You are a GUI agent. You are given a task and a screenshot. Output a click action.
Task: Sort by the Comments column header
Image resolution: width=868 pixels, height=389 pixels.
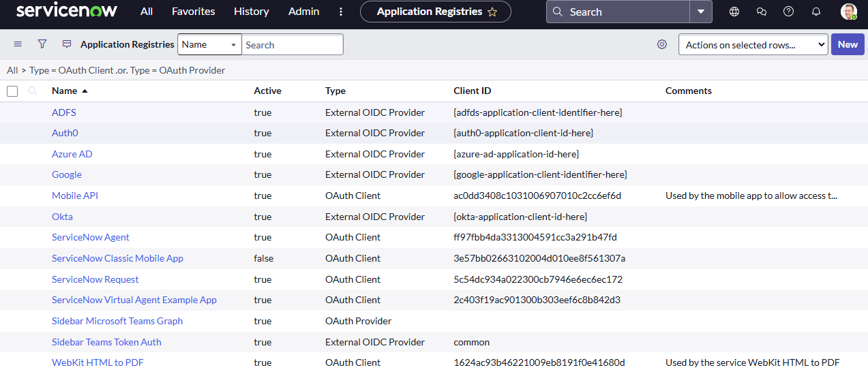pos(688,91)
